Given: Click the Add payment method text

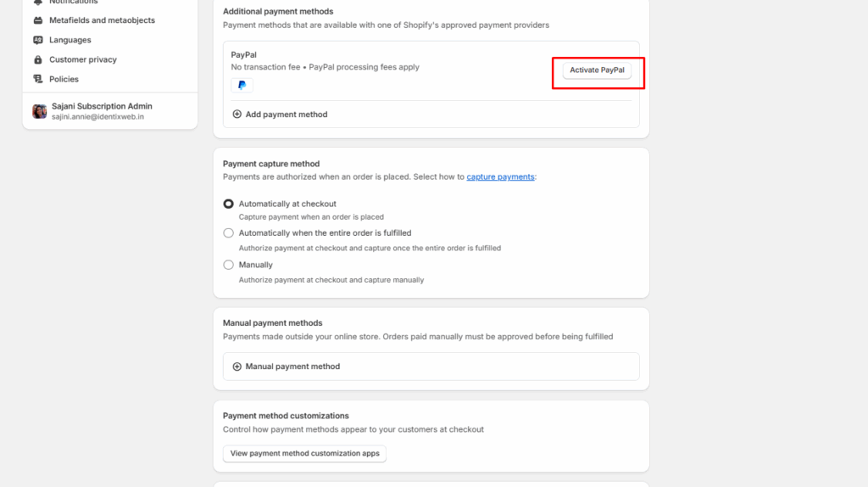Looking at the screenshot, I should pos(287,115).
